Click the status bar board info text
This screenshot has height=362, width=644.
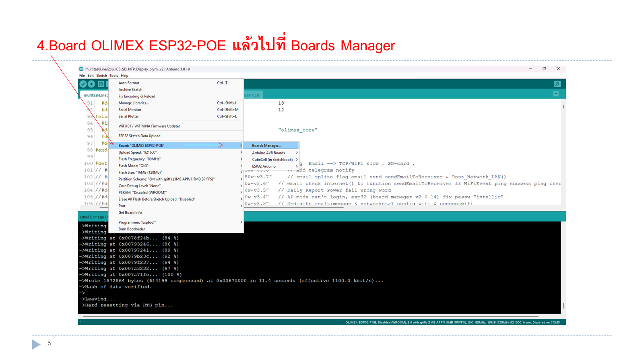click(452, 322)
